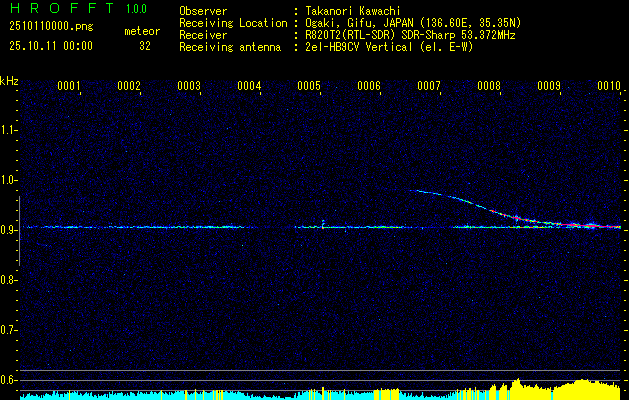Select the filename 2510110000.png
This screenshot has width=629, height=400.
point(51,27)
